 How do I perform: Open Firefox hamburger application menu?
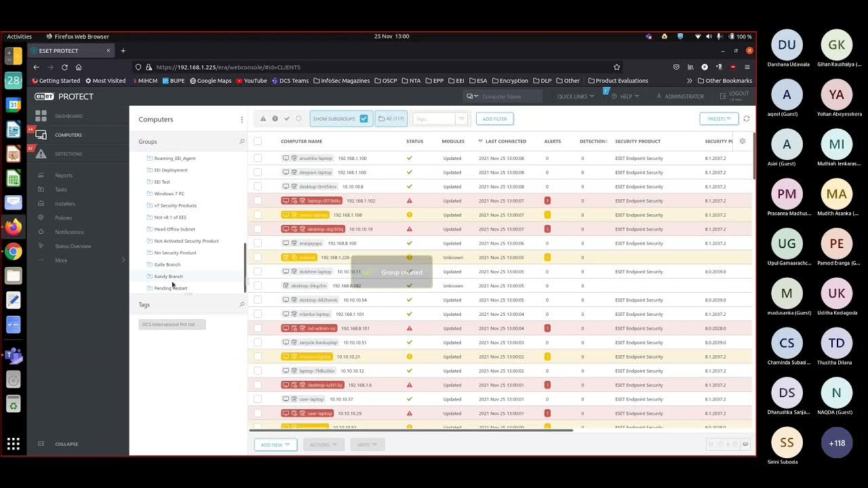tap(747, 67)
